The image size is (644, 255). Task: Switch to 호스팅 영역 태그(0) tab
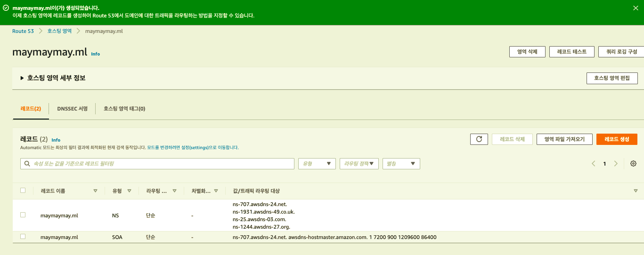124,109
